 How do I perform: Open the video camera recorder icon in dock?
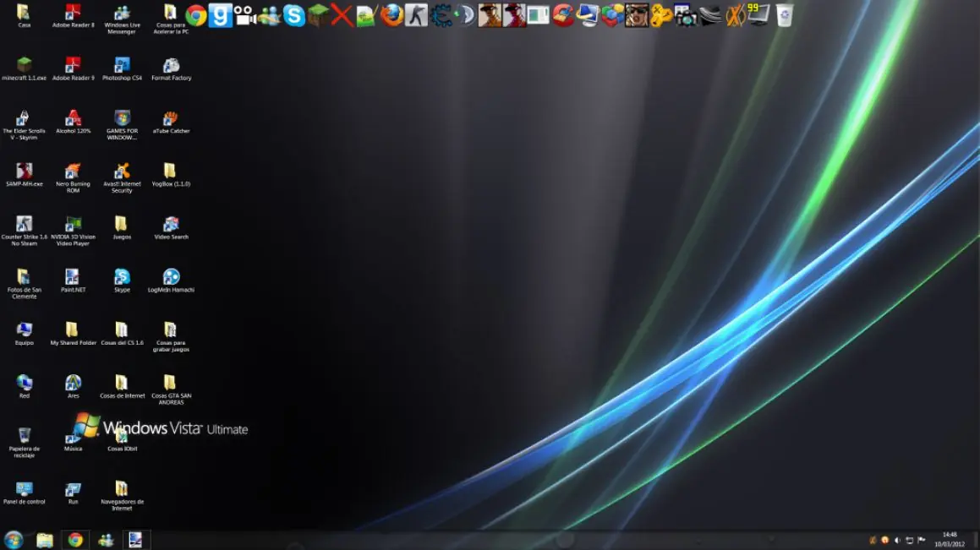(x=245, y=15)
